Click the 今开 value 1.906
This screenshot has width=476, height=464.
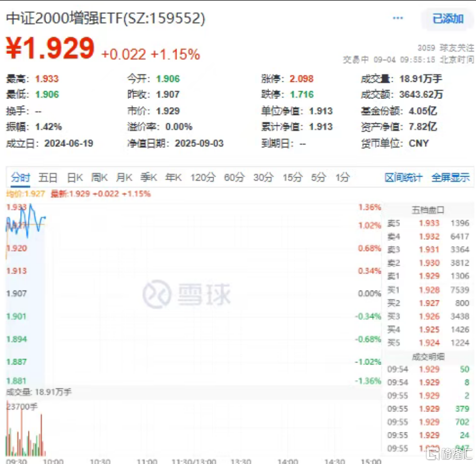tap(168, 79)
